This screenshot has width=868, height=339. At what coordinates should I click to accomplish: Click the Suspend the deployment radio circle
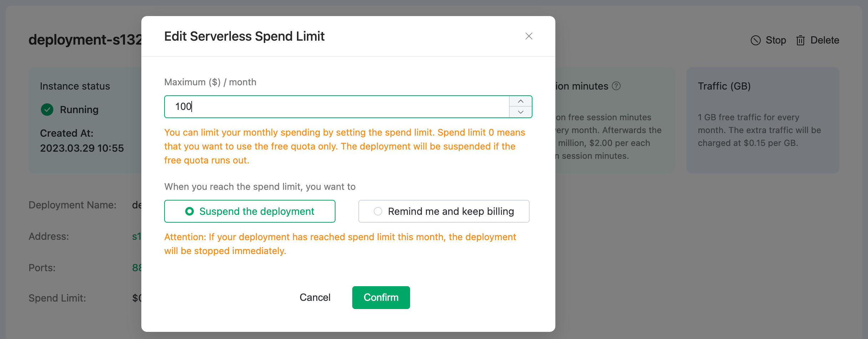click(x=190, y=211)
